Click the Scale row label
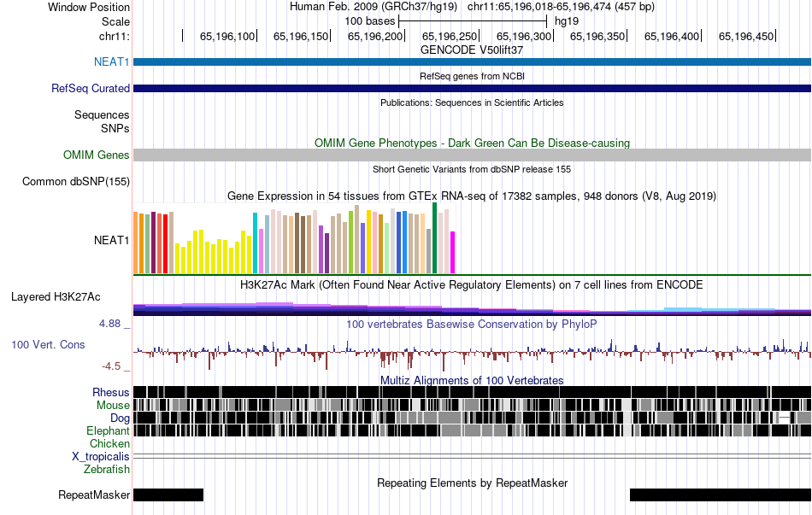The width and height of the screenshot is (812, 515). (115, 21)
